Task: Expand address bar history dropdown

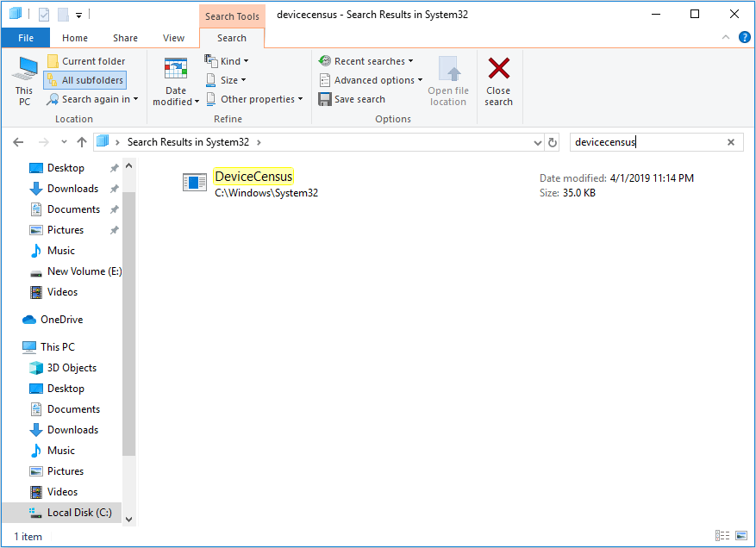Action: (538, 143)
